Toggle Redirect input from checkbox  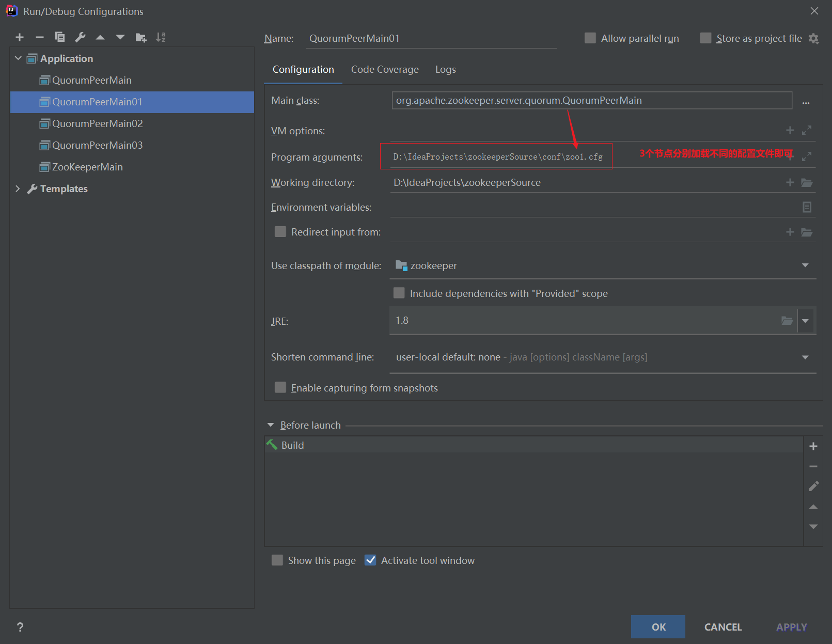click(x=280, y=231)
